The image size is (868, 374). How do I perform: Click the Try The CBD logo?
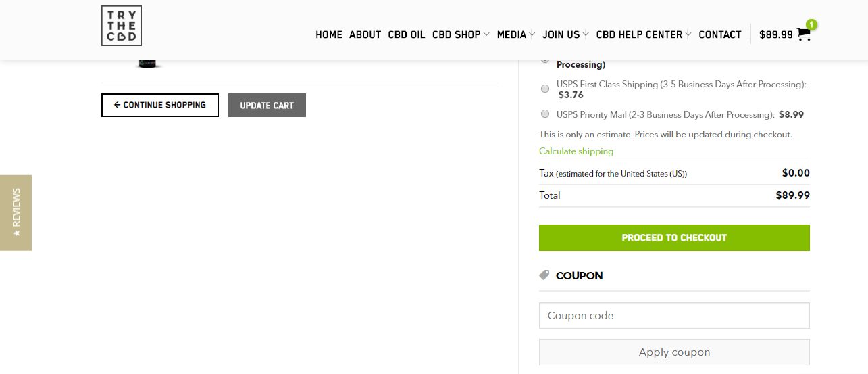coord(122,26)
